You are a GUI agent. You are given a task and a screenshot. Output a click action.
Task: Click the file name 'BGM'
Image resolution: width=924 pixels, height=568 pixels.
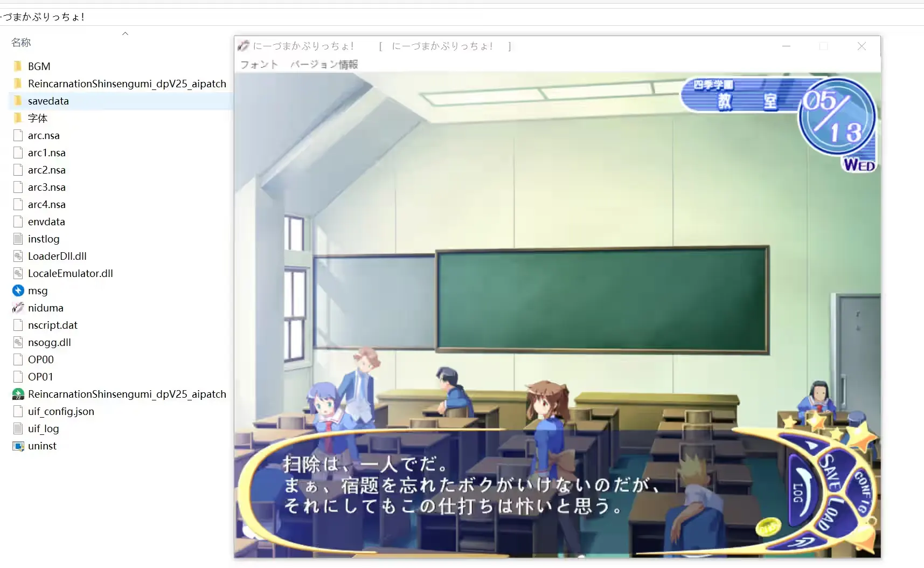[x=39, y=66]
